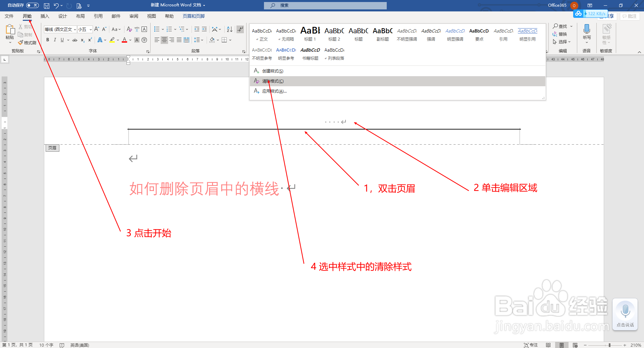Click the Sort A-Z icon

(x=229, y=29)
